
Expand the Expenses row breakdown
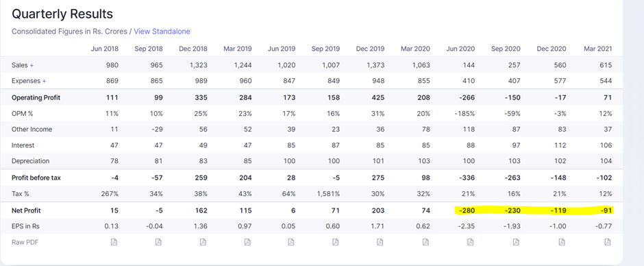tap(44, 82)
